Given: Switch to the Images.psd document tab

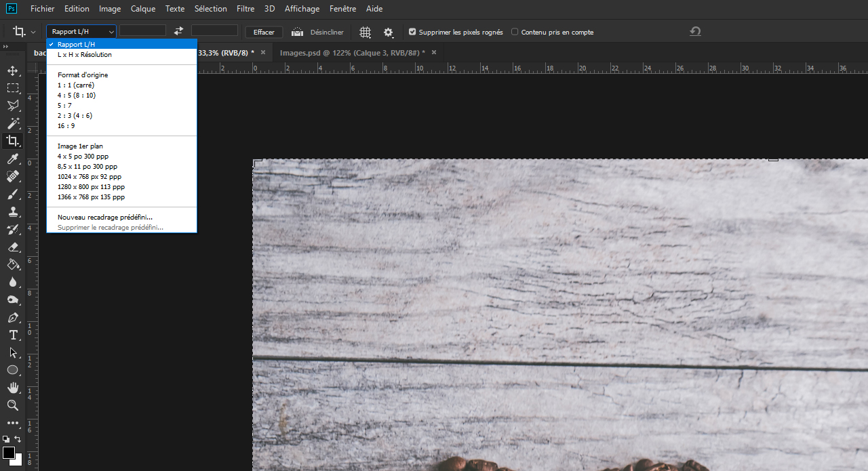Looking at the screenshot, I should pyautogui.click(x=353, y=52).
